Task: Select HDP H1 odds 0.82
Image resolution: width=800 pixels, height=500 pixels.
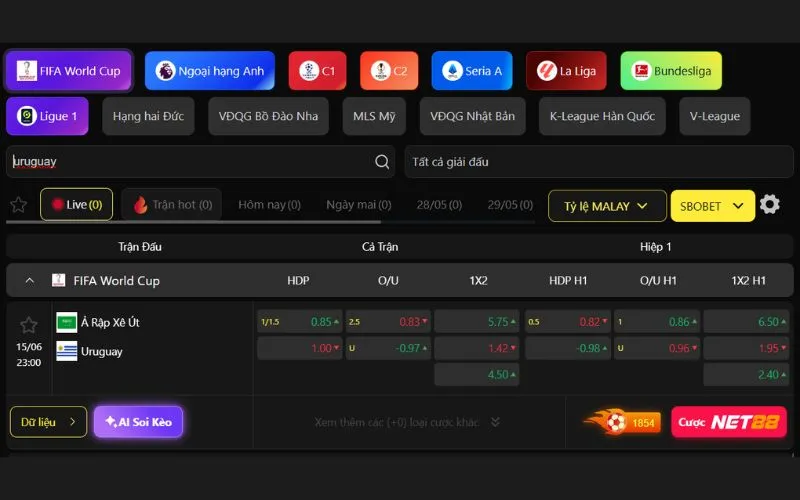Action: [x=568, y=322]
